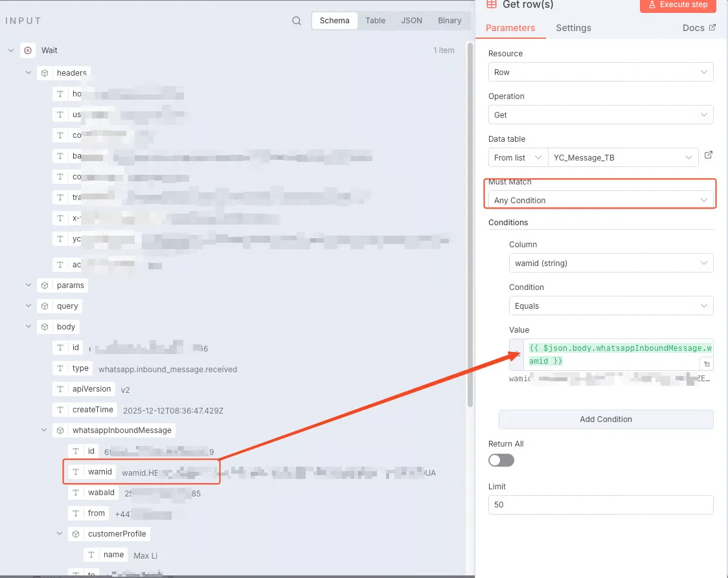Click the whatsappInboundMessage object cube icon
This screenshot has width=728, height=578.
coord(60,430)
